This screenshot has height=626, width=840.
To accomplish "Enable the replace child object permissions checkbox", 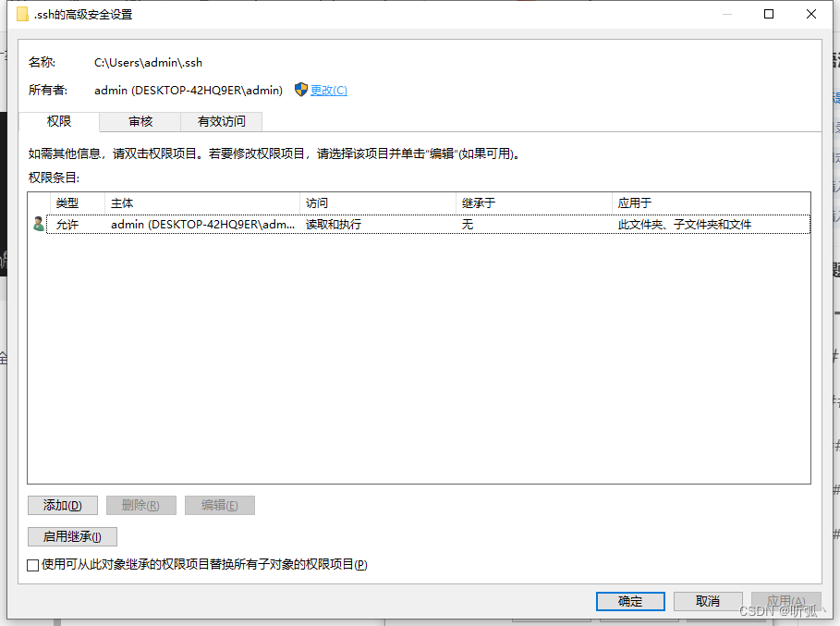I will click(x=30, y=565).
